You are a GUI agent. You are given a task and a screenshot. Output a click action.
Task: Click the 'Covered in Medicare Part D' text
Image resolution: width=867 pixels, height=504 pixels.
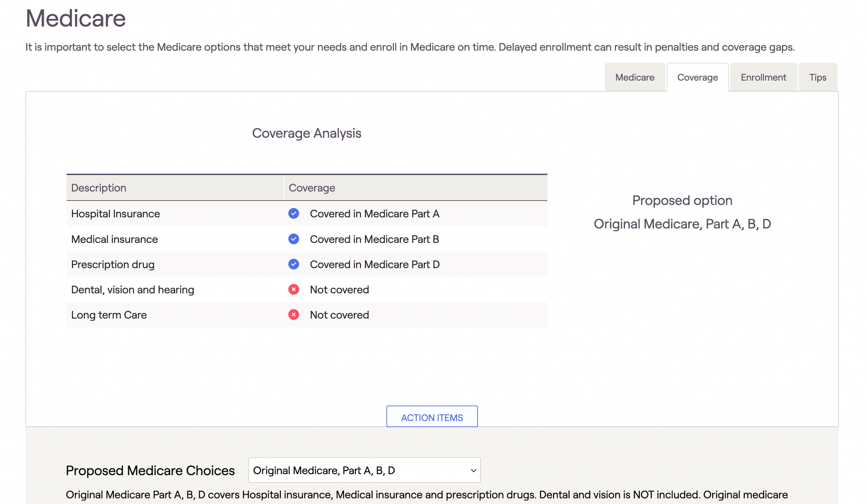[x=375, y=264]
